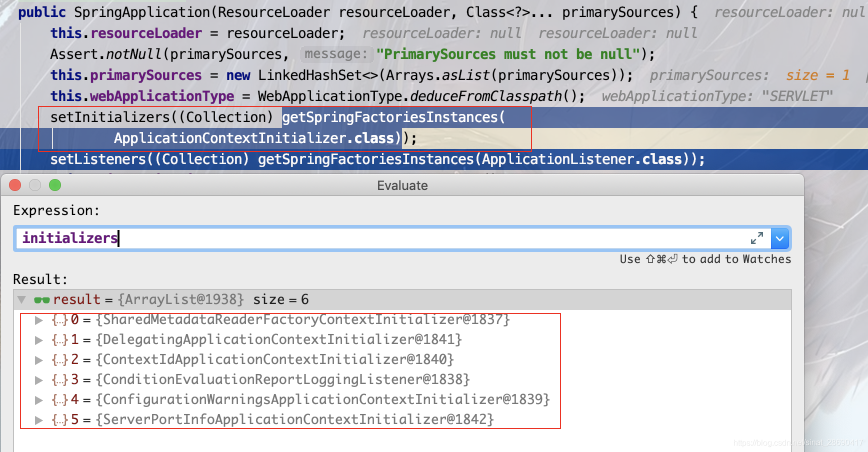Click ApplicationContextInitializer.class in the editor
The width and height of the screenshot is (868, 452).
(254, 138)
